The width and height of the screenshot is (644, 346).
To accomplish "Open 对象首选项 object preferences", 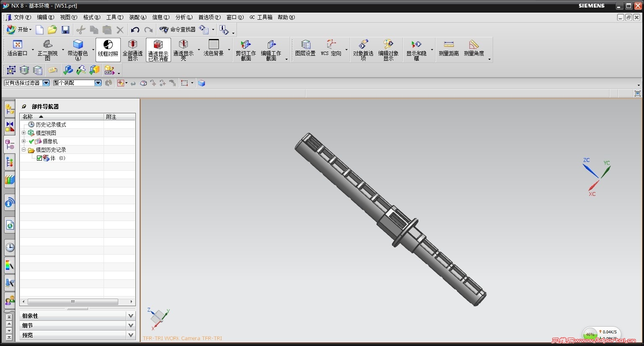I will 363,49.
